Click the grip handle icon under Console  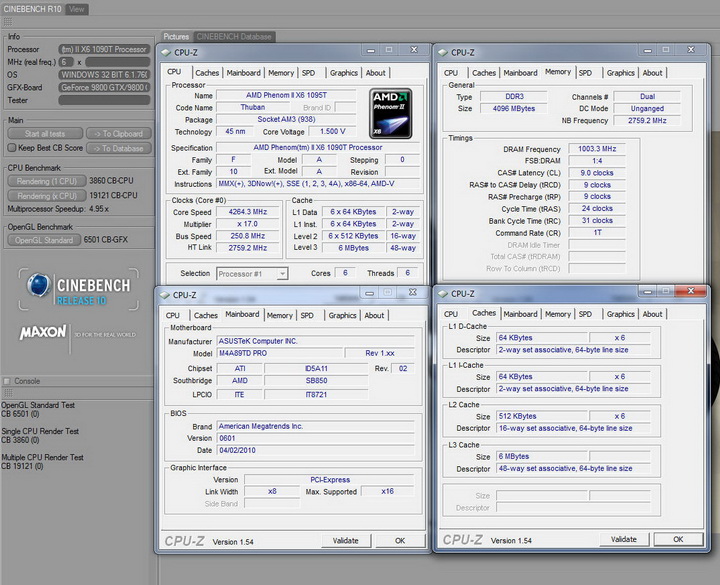pyautogui.click(x=7, y=393)
